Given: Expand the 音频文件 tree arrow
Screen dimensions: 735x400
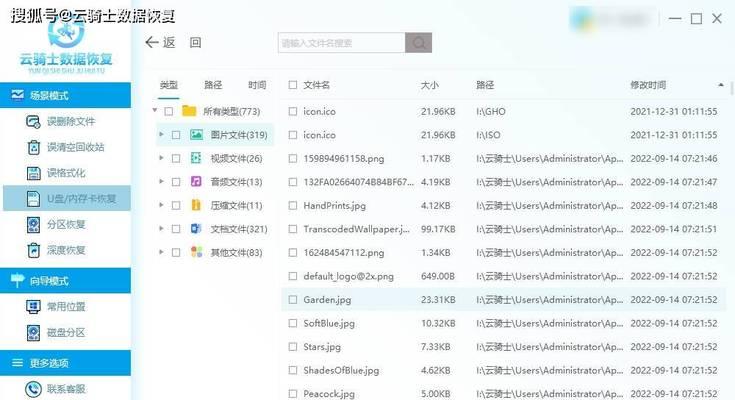Looking at the screenshot, I should [161, 181].
